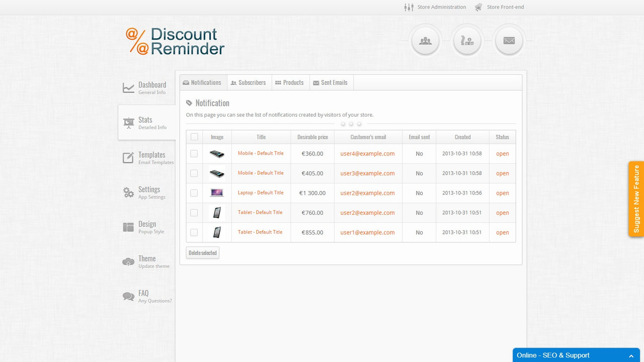Click the Delete selected button
The height and width of the screenshot is (362, 644).
pyautogui.click(x=202, y=252)
